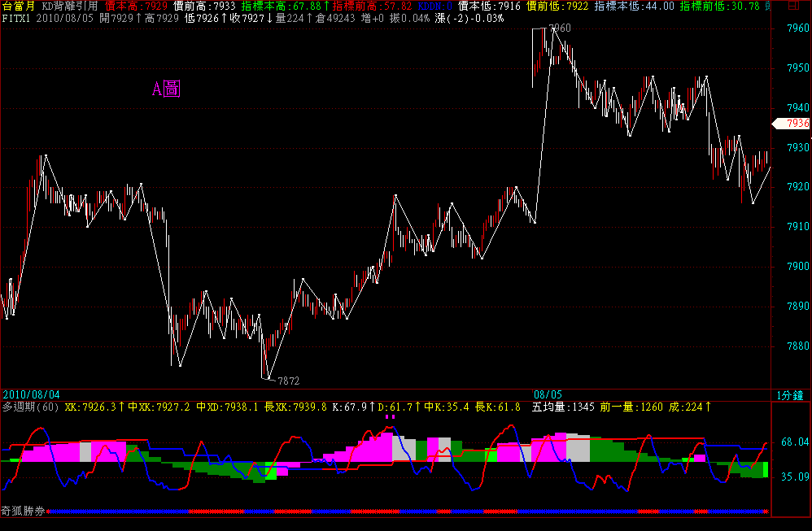The width and height of the screenshot is (812, 531).
Task: Click the 7880 price axis label
Action: click(797, 346)
